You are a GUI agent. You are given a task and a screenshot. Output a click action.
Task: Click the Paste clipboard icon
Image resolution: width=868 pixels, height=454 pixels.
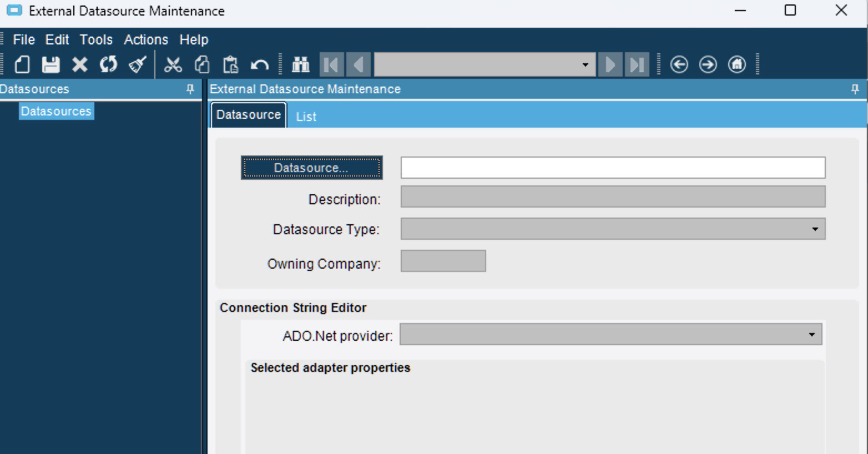click(230, 64)
